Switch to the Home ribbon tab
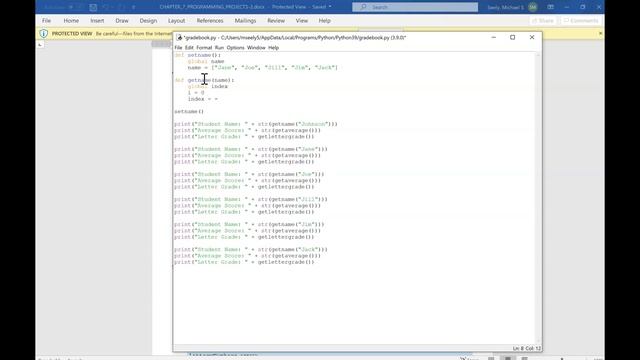The width and height of the screenshot is (640, 360). [x=71, y=20]
